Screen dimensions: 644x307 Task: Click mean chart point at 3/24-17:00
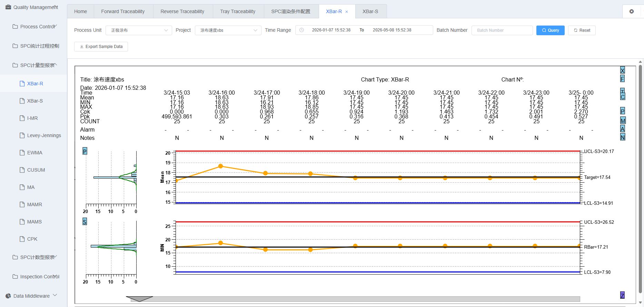(265, 173)
